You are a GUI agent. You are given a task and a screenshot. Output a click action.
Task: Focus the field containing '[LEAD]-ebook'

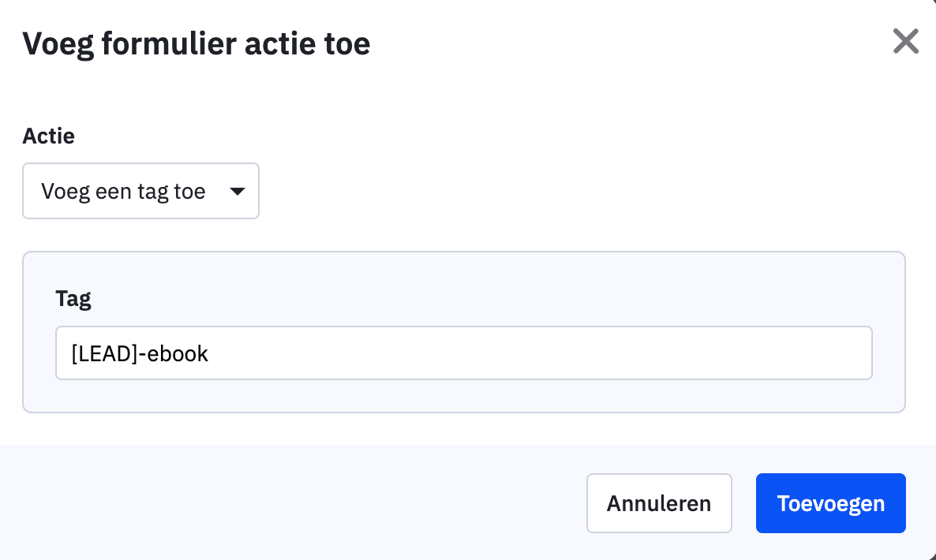coord(463,353)
